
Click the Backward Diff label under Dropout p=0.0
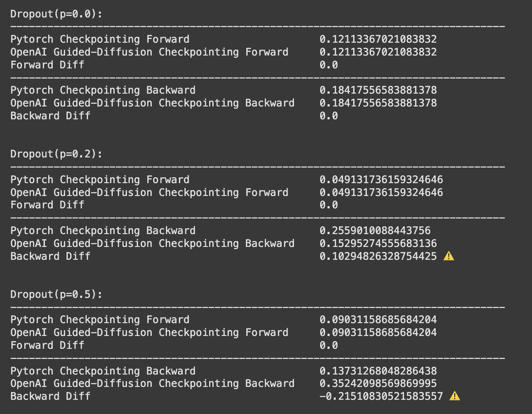tap(50, 116)
